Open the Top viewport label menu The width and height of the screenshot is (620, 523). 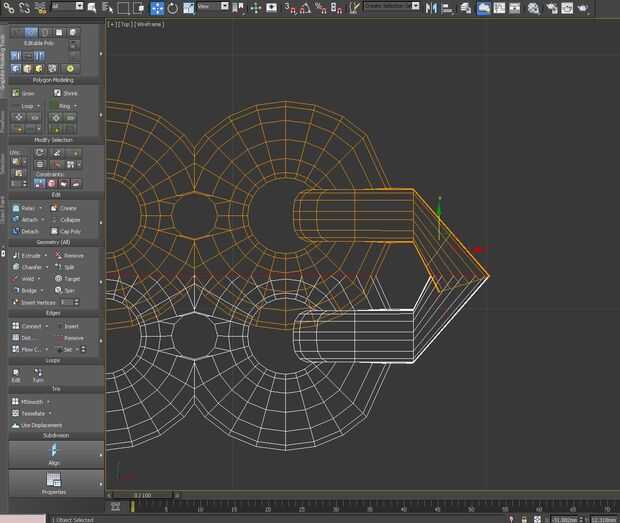click(x=125, y=23)
